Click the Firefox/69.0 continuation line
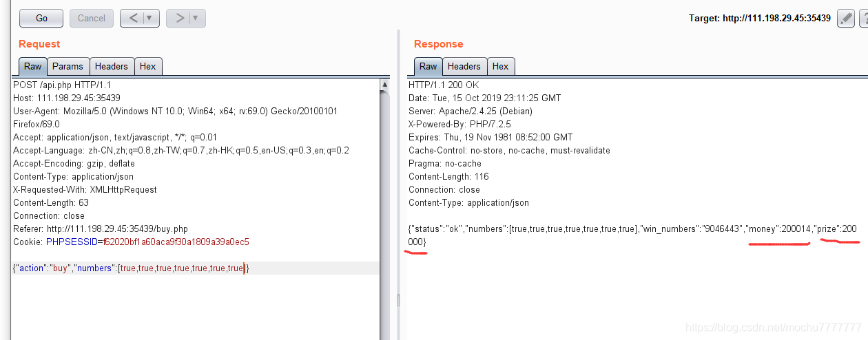The width and height of the screenshot is (868, 340). [37, 124]
